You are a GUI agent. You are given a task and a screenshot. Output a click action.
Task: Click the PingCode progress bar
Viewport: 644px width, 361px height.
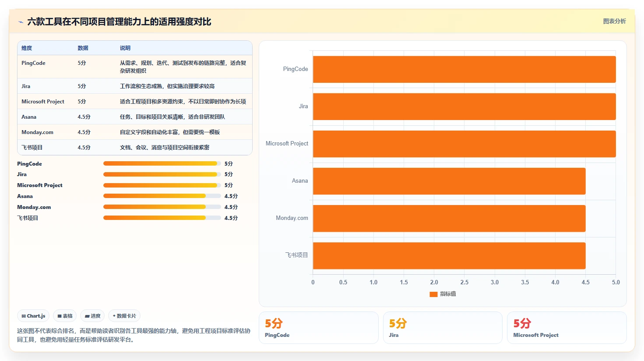(x=162, y=163)
